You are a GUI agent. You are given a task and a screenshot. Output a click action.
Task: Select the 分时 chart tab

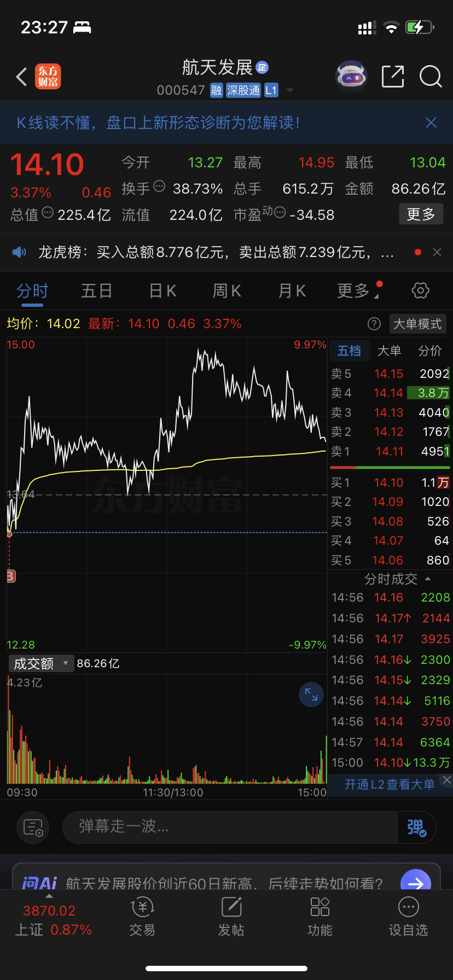[x=32, y=291]
